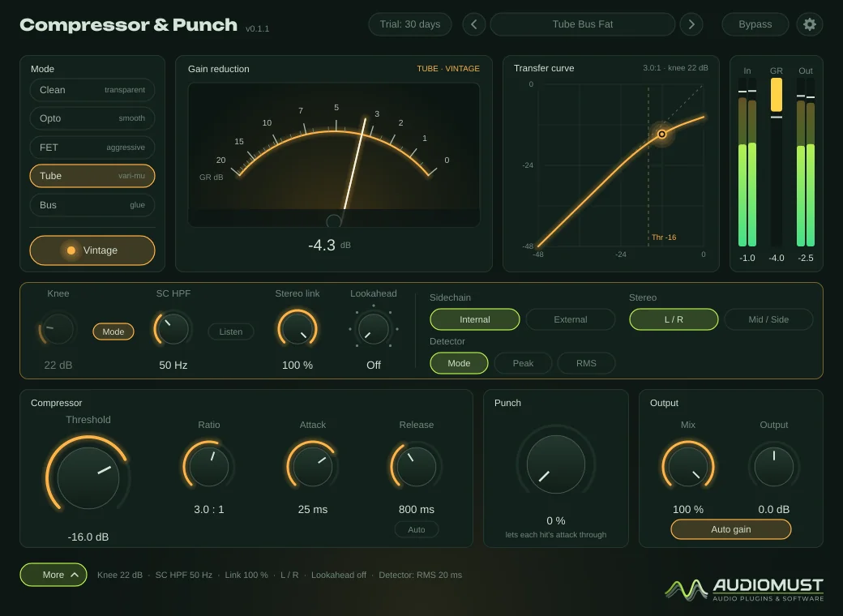This screenshot has width=843, height=616.
Task: Click the -16.0 dB threshold value
Action: pyautogui.click(x=88, y=537)
